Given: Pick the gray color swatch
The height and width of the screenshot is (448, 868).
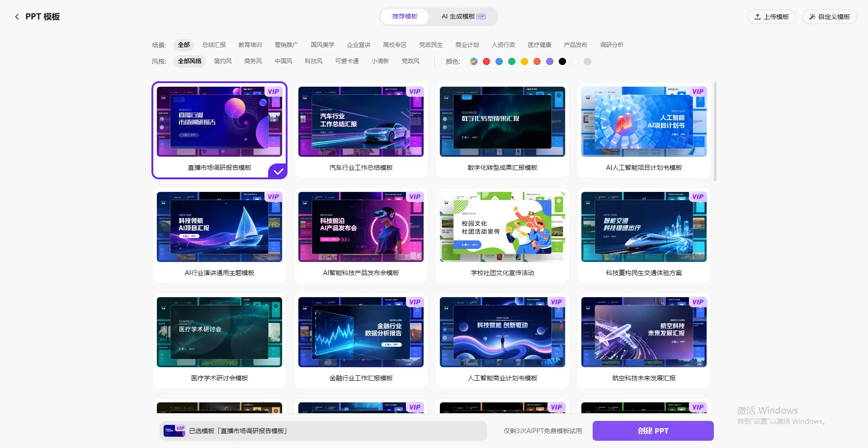Looking at the screenshot, I should click(588, 61).
